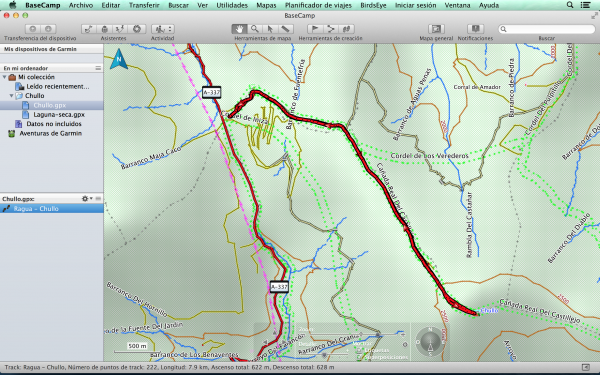The image size is (600, 375).
Task: Click the Buscar search field
Action: coord(546,29)
